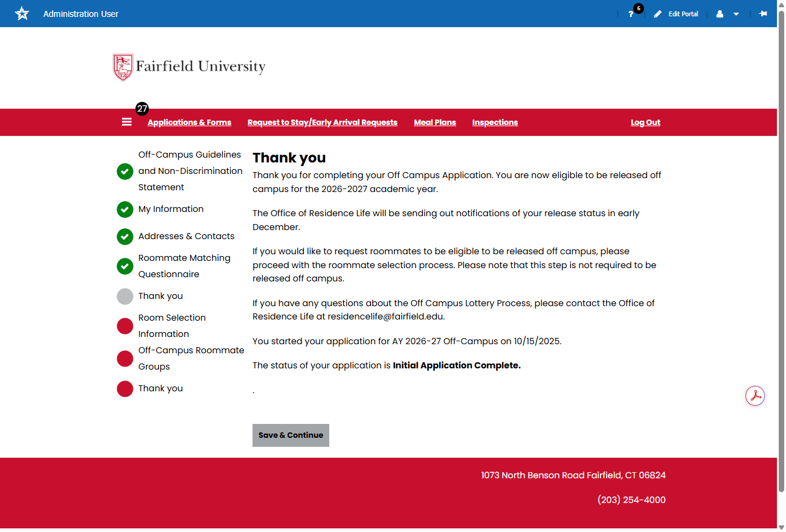The height and width of the screenshot is (532, 786).
Task: Click red circle beside Off-Campus Roommate Groups
Action: [125, 359]
